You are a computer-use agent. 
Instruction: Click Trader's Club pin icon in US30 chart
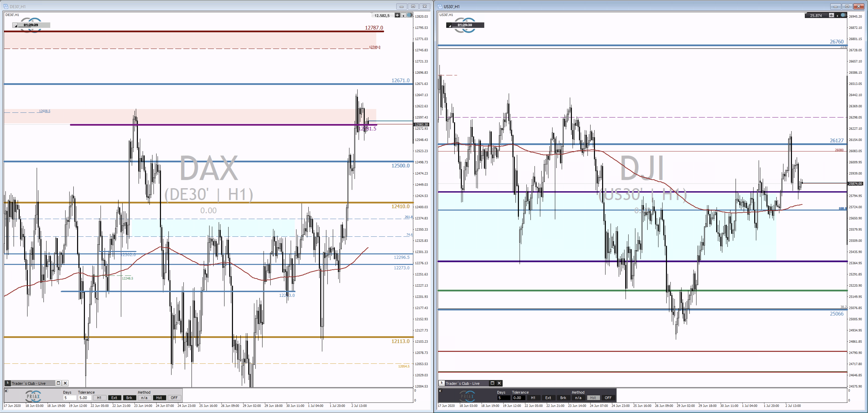click(x=442, y=383)
